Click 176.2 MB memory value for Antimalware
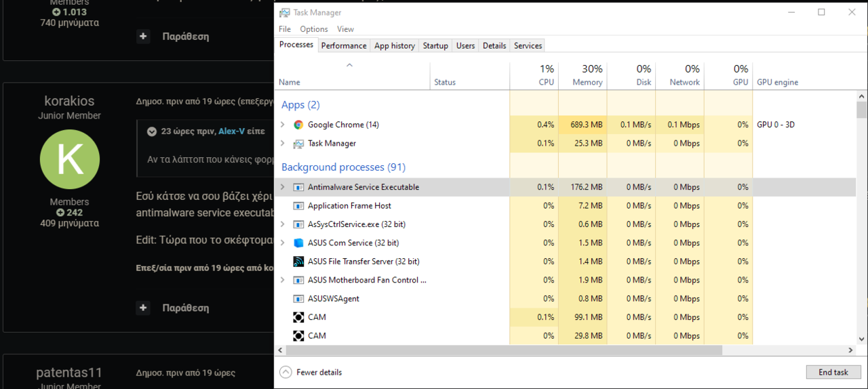Screen dimensions: 868x389 [x=585, y=187]
